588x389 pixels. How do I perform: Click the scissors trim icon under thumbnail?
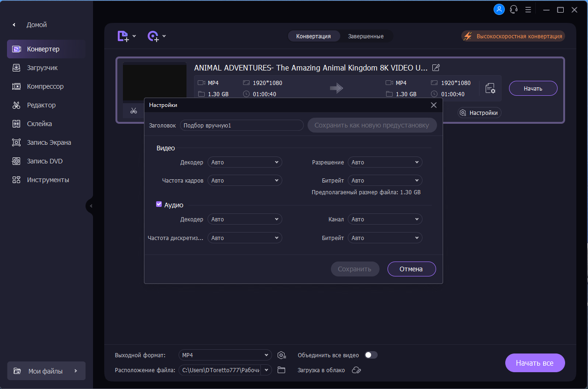pos(134,111)
